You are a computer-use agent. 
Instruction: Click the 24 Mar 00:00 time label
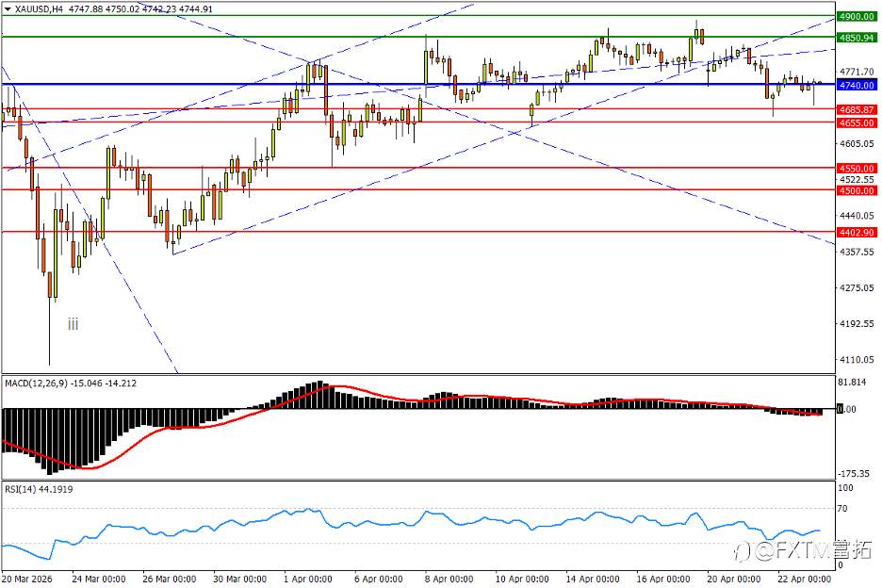[x=99, y=579]
